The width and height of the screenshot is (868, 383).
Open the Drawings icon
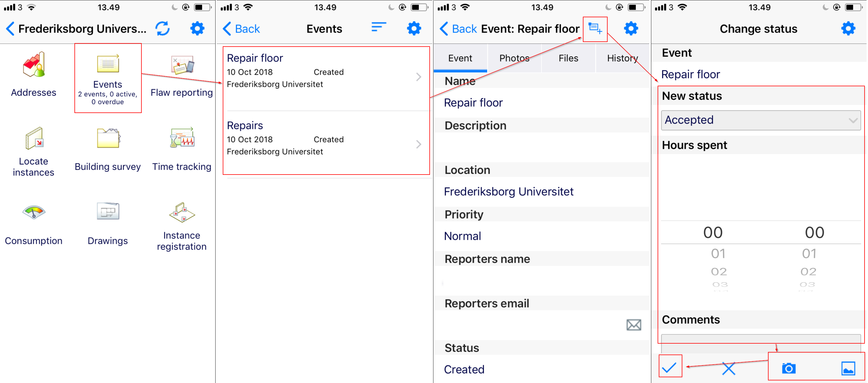tap(108, 212)
